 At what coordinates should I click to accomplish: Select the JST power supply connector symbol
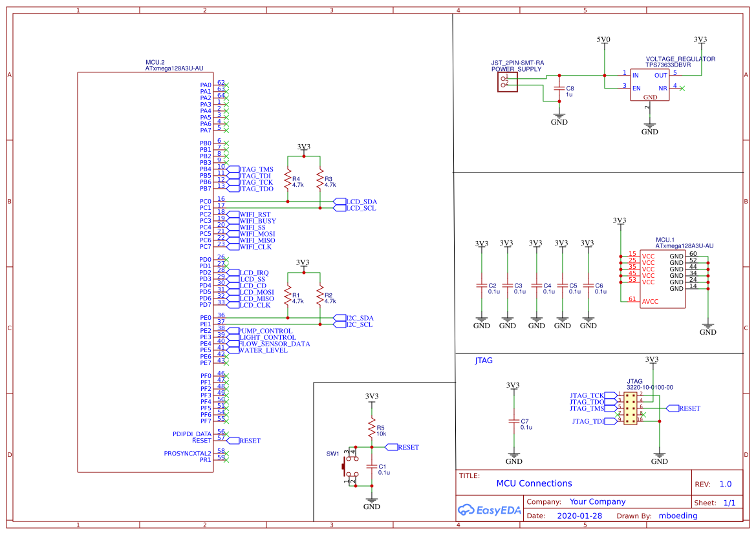(x=507, y=82)
